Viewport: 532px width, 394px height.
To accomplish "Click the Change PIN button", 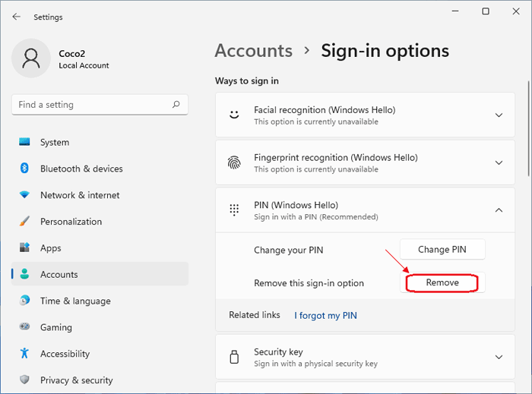I will (442, 249).
